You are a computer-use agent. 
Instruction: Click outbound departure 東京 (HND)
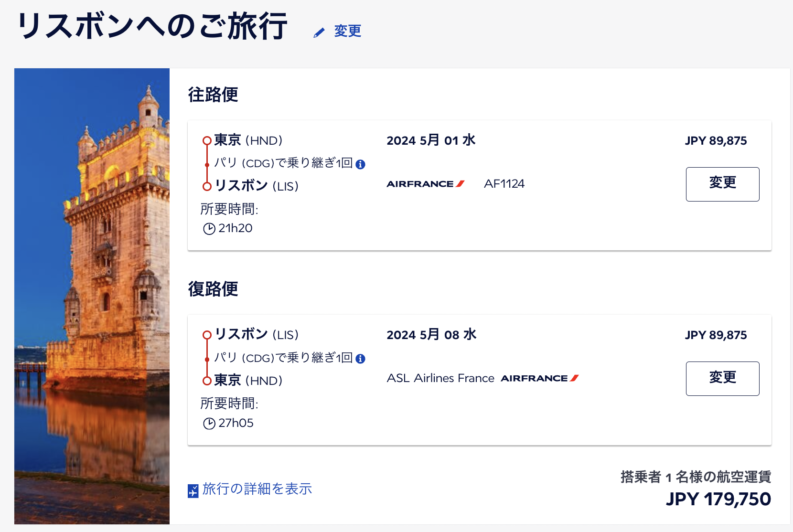tap(248, 140)
